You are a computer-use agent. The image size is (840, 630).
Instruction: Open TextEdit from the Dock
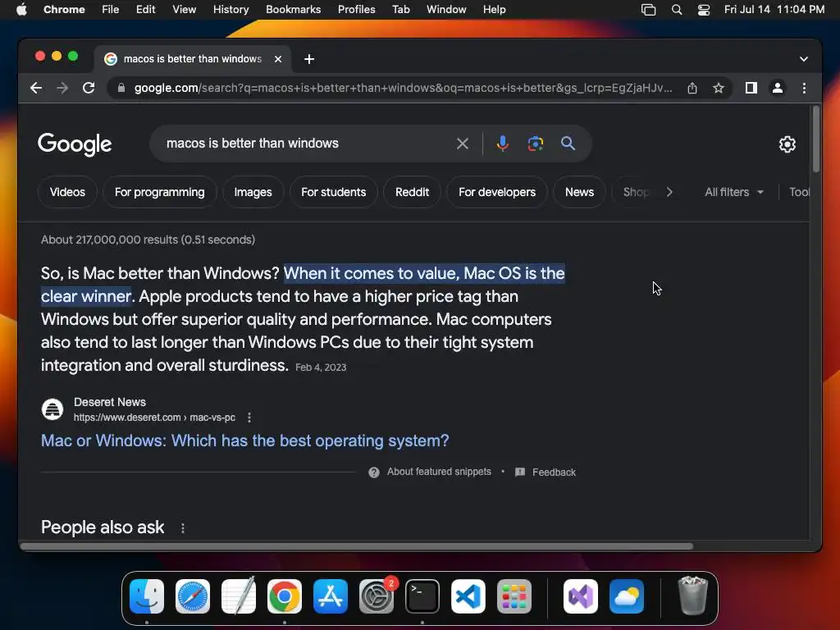coord(239,596)
